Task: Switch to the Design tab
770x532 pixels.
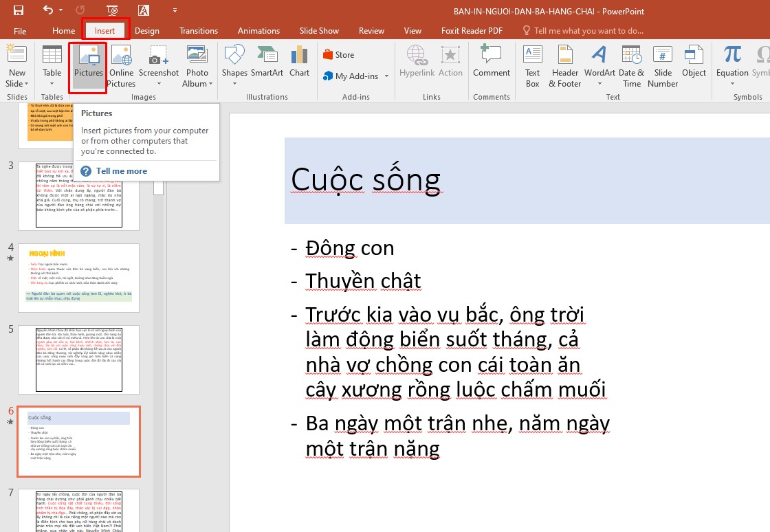Action: pyautogui.click(x=146, y=30)
